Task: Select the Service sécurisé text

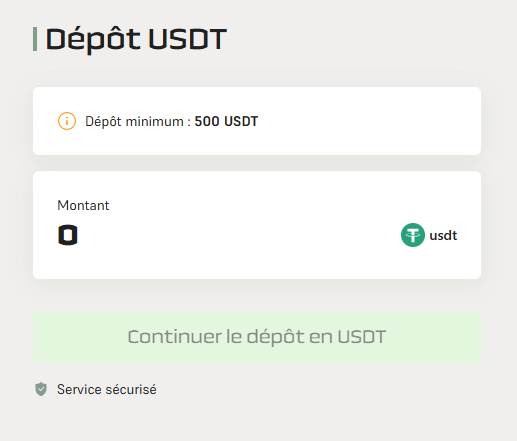Action: click(x=107, y=389)
